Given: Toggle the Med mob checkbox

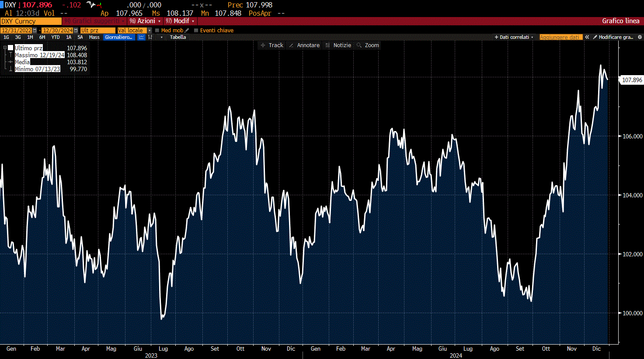Looking at the screenshot, I should (x=157, y=31).
